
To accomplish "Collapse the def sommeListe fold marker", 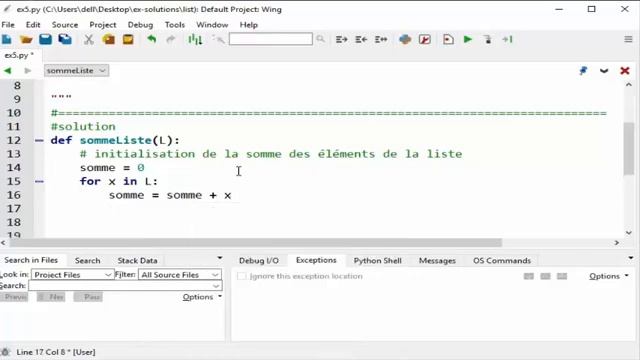I will pyautogui.click(x=39, y=140).
